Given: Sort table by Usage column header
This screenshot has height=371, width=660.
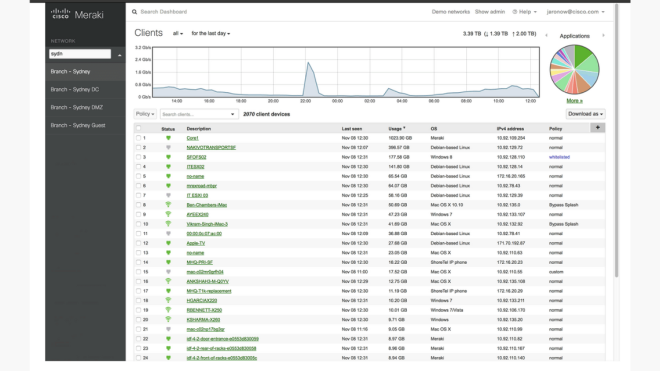Looking at the screenshot, I should pyautogui.click(x=397, y=128).
